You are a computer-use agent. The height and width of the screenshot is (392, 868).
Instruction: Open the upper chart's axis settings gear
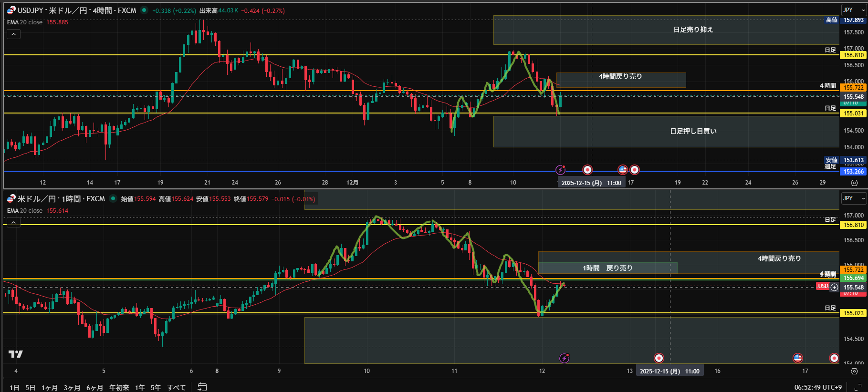click(x=854, y=183)
